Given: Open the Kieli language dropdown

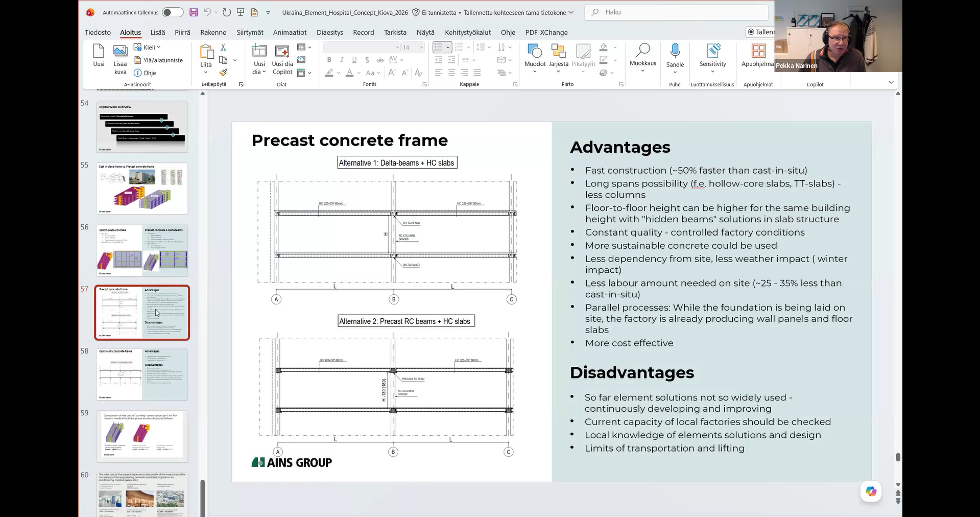Looking at the screenshot, I should tap(148, 48).
